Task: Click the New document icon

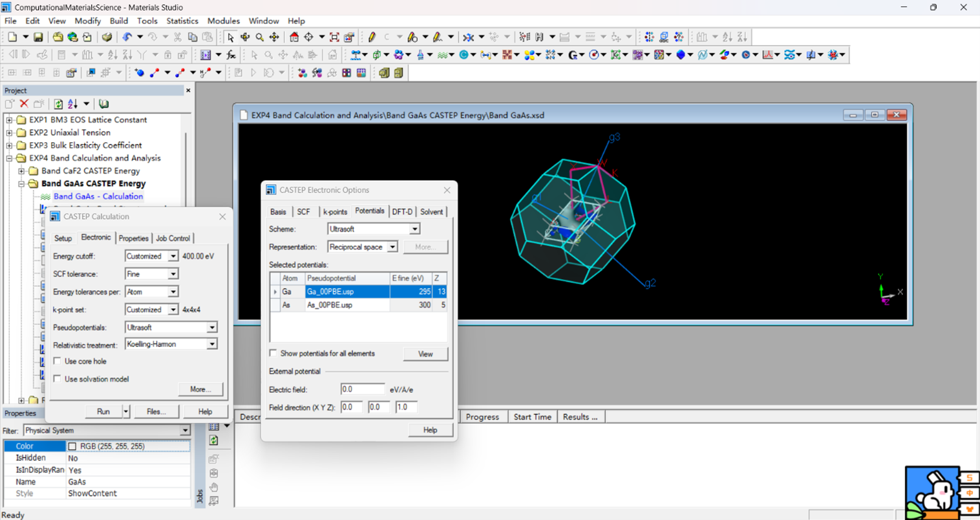Action: (12, 37)
